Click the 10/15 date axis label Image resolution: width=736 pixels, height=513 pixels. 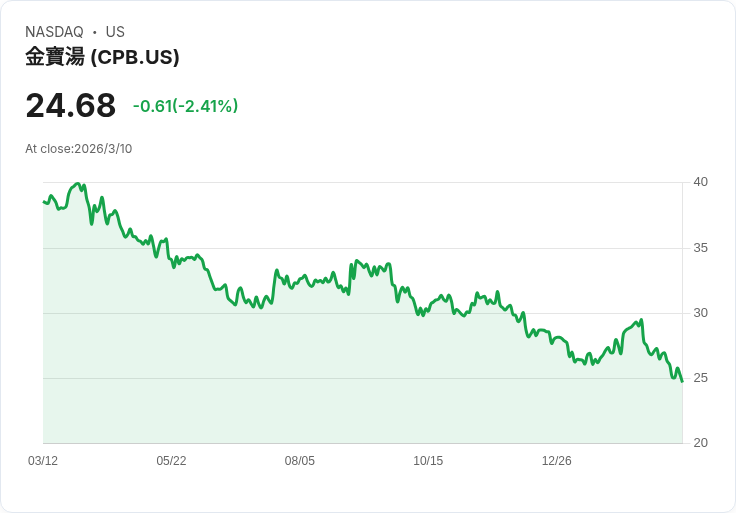coord(428,460)
